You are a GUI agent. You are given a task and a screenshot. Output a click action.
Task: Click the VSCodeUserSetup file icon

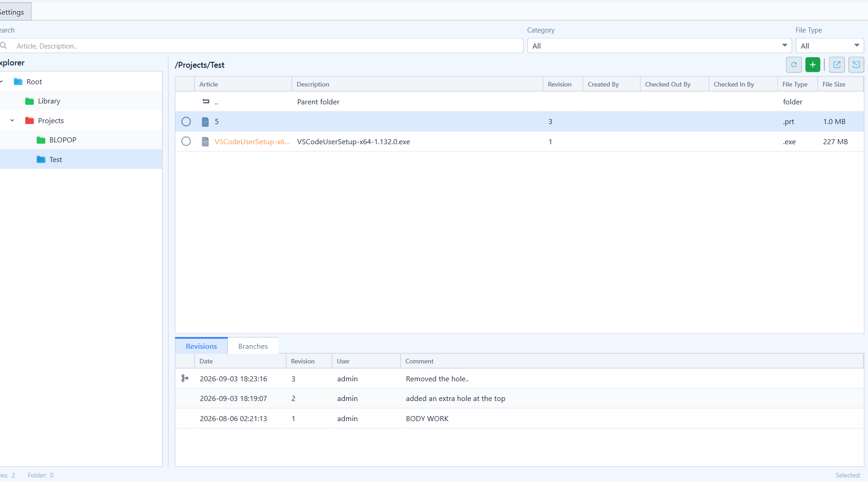coord(206,142)
